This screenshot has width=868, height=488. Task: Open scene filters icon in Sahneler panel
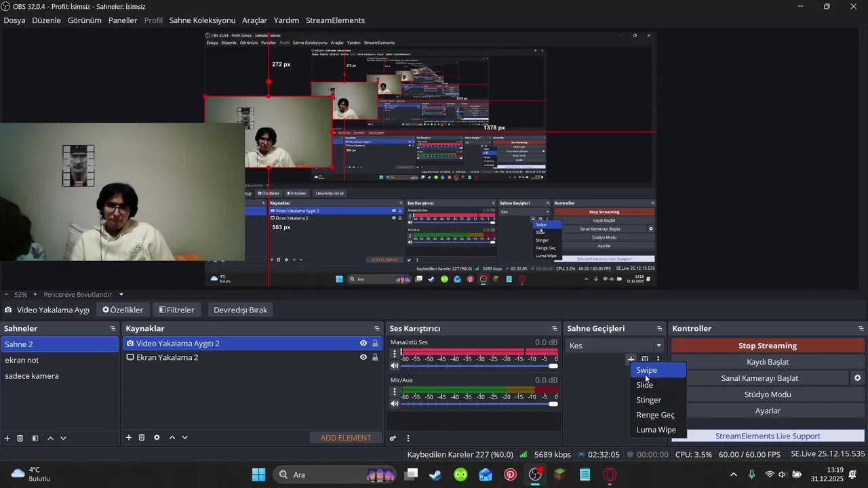click(x=35, y=439)
